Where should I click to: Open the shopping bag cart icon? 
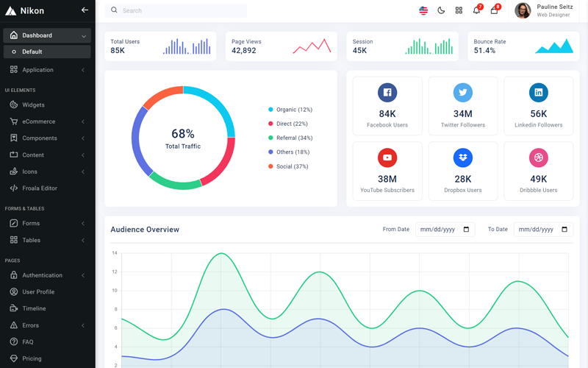point(495,10)
